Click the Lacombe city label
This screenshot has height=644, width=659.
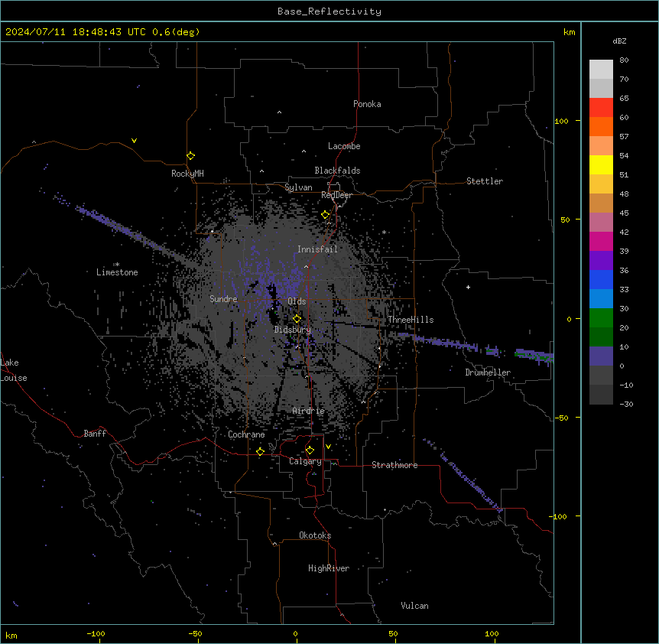[x=344, y=146]
